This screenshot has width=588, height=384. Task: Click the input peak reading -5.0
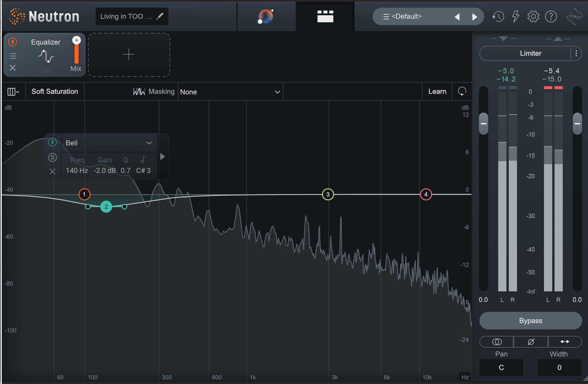pyautogui.click(x=506, y=71)
